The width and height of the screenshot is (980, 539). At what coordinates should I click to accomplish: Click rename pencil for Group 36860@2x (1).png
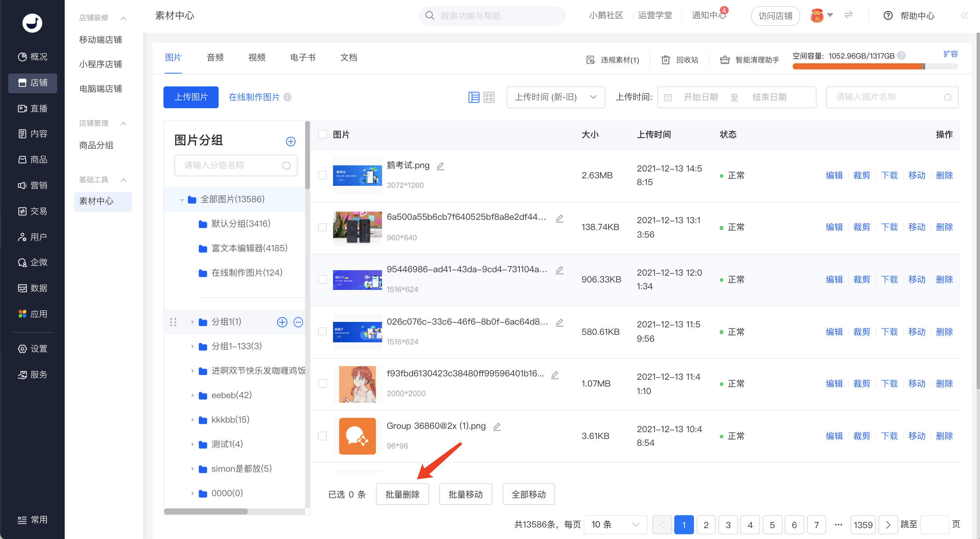point(497,426)
